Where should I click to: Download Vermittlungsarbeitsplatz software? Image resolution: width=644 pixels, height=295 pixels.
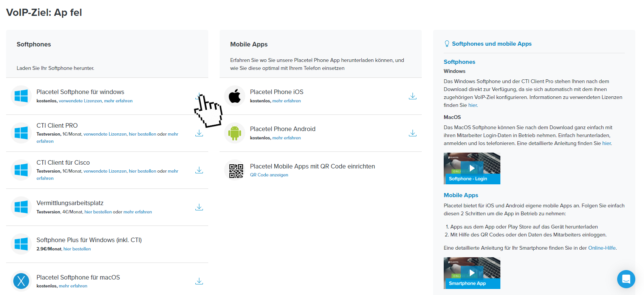tap(199, 207)
